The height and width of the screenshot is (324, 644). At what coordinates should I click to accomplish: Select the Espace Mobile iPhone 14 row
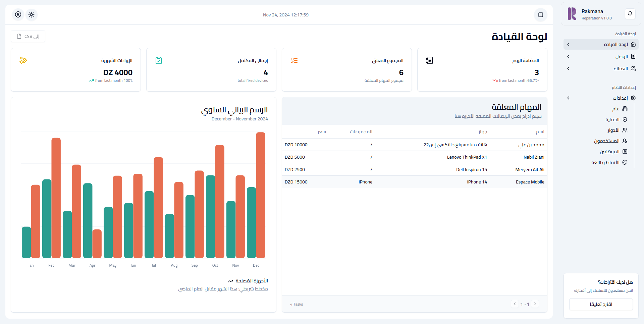(414, 182)
